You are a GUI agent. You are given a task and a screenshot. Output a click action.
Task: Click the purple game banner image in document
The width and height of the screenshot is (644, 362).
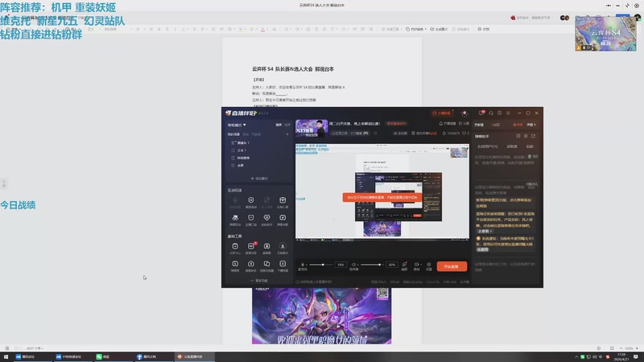click(x=321, y=315)
